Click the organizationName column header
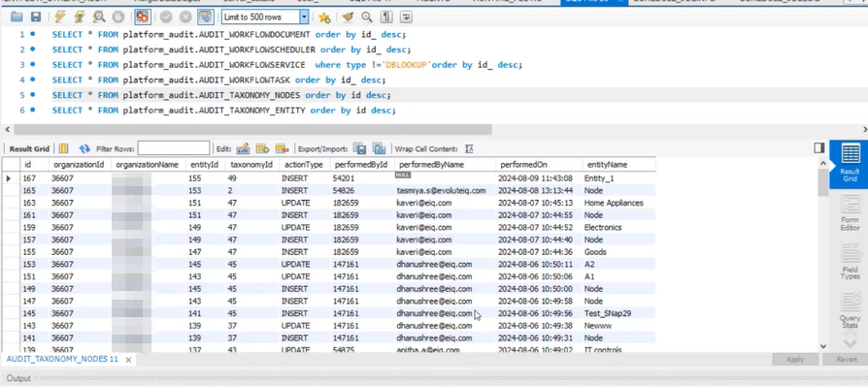The width and height of the screenshot is (868, 387). 148,165
